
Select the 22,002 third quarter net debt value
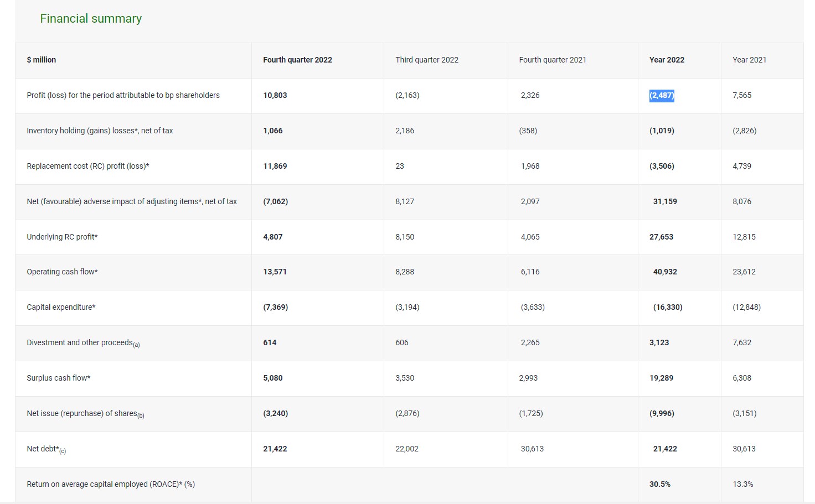coord(406,449)
